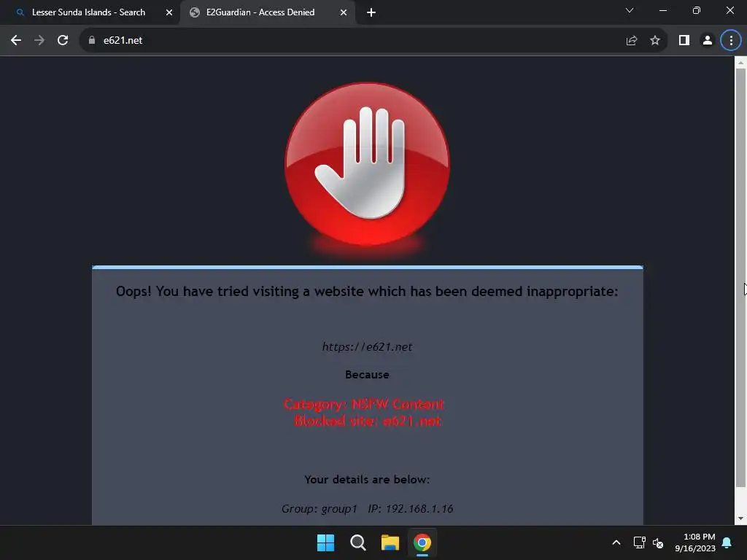Open Windows taskbar search
Viewport: 747px width, 560px height.
357,542
